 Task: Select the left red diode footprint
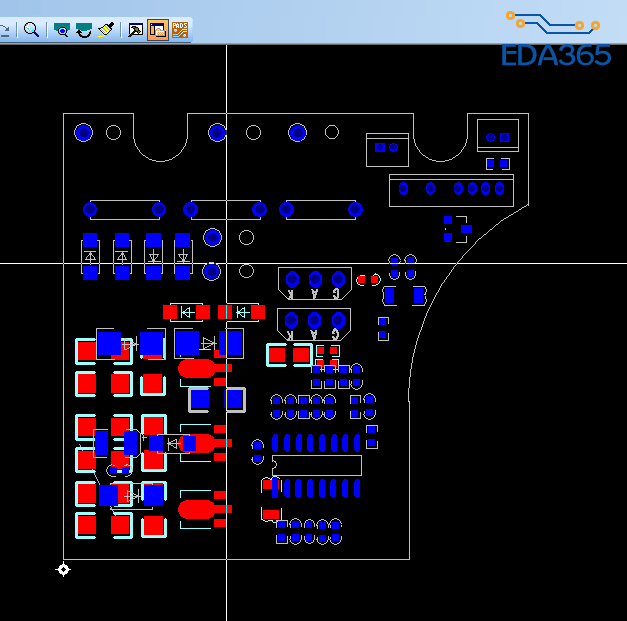tap(186, 312)
